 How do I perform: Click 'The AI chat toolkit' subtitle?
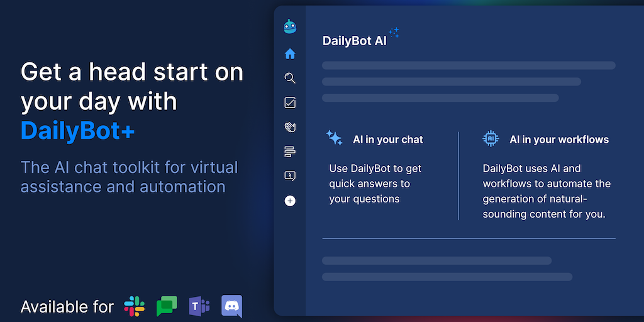tap(130, 177)
